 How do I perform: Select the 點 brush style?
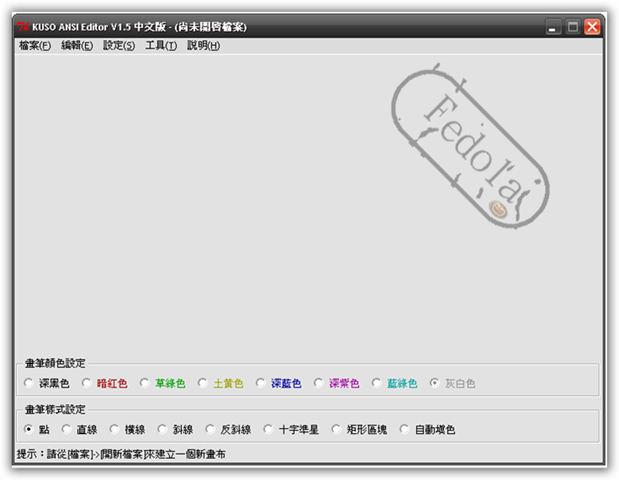point(29,430)
